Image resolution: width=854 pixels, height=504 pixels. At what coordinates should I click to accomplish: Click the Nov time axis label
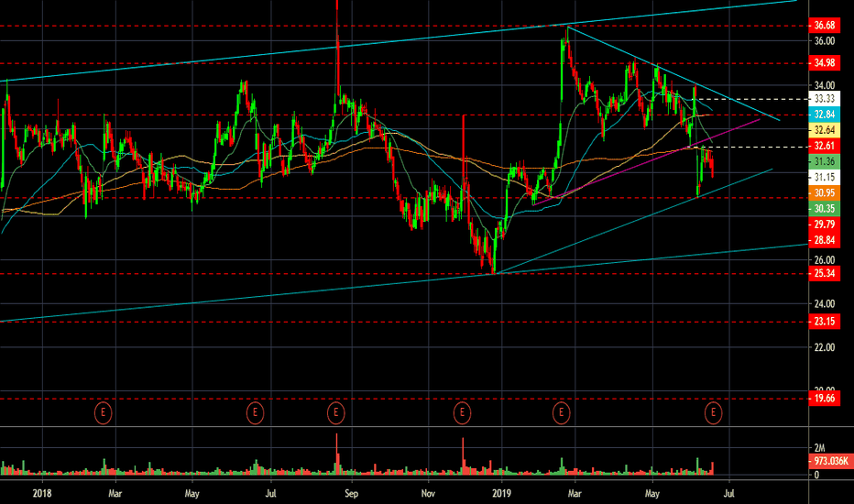429,494
